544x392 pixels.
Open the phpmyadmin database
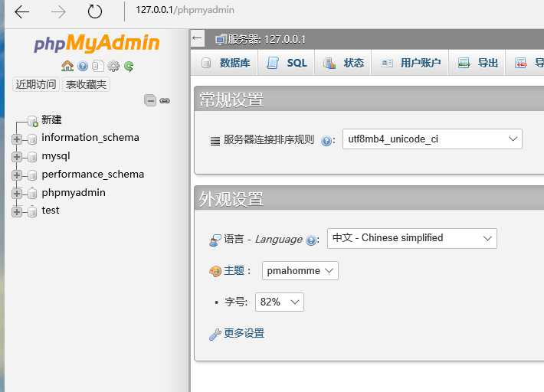[74, 193]
